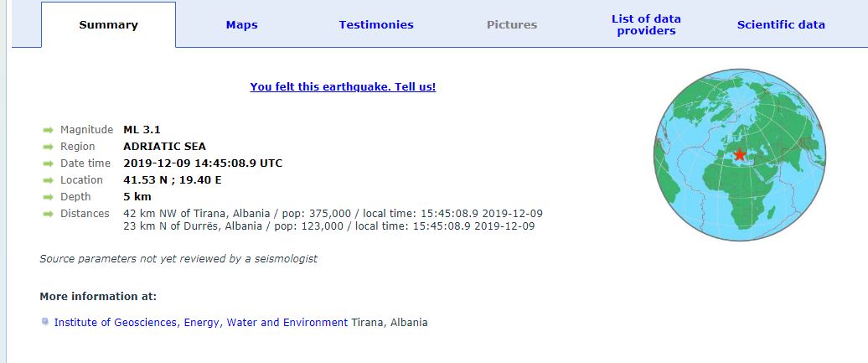
Task: Click the globe map thumbnail
Action: point(740,154)
